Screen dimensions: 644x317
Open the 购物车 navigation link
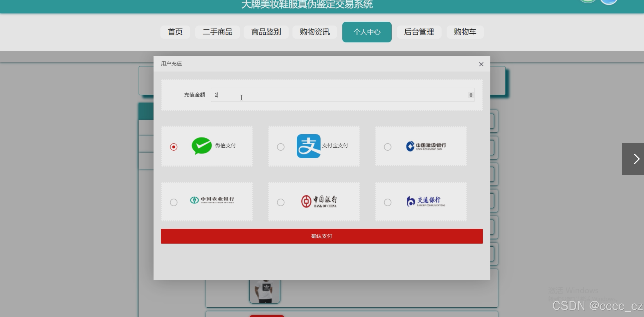click(x=465, y=32)
